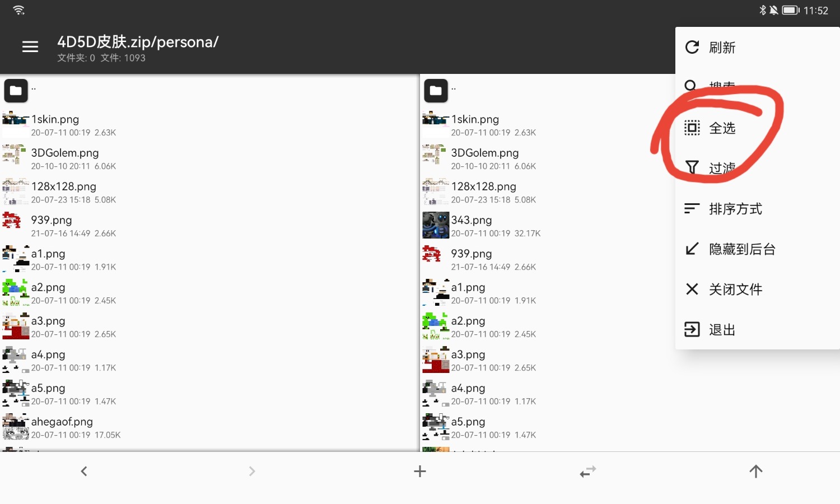Screen dimensions: 840x504
Task: Select 128x128.png in the left pane
Action: click(210, 192)
